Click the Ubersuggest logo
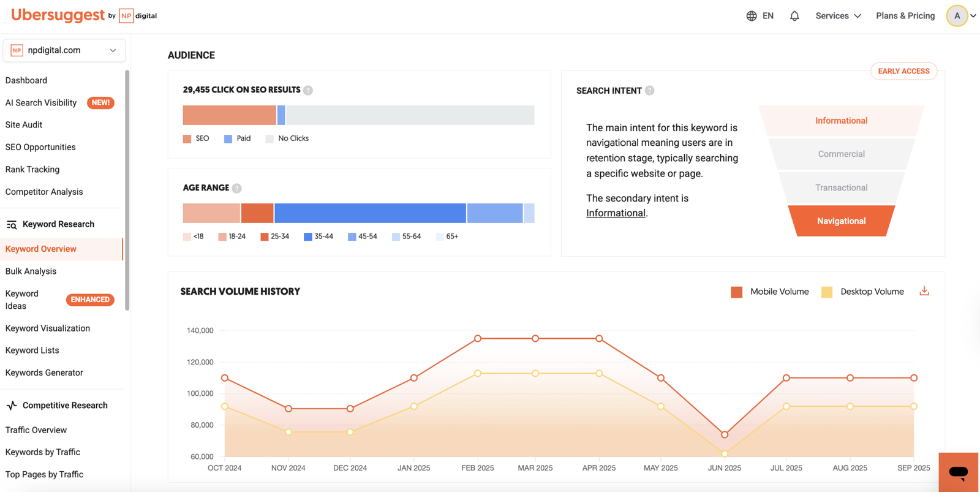 pos(58,15)
